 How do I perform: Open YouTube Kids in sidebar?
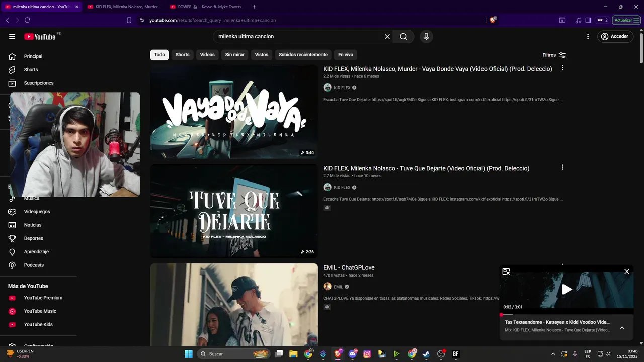[x=39, y=324]
